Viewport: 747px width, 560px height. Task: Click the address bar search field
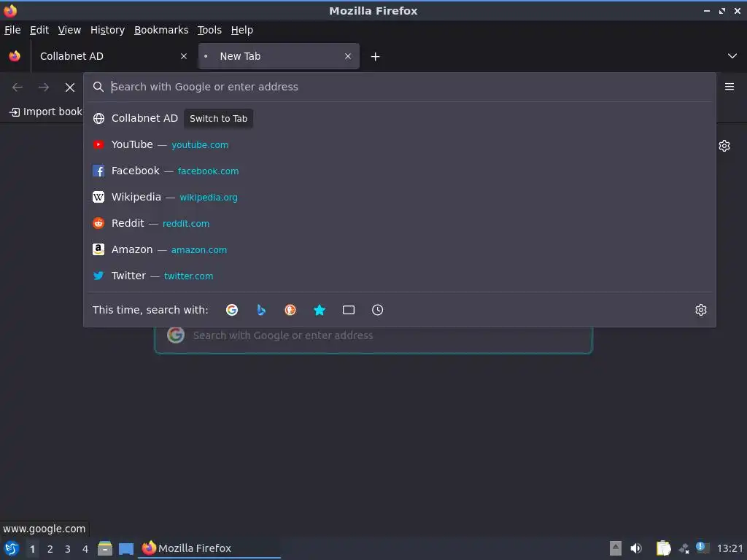(400, 87)
